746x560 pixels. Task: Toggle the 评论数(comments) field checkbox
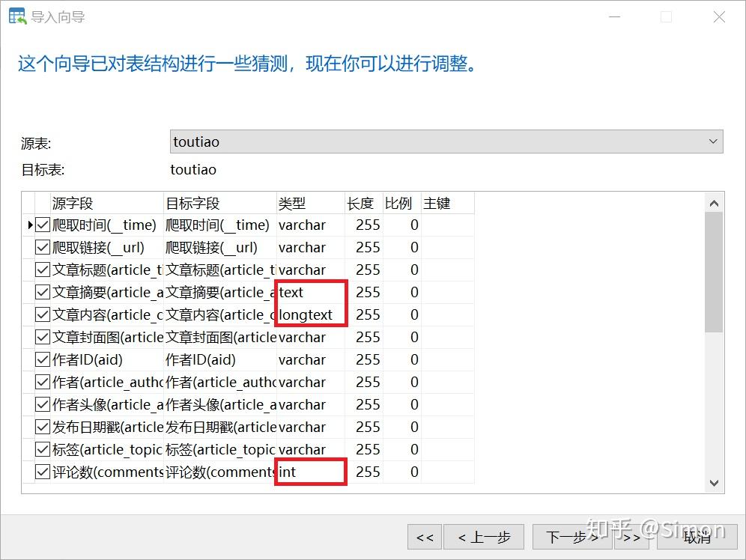click(x=43, y=472)
